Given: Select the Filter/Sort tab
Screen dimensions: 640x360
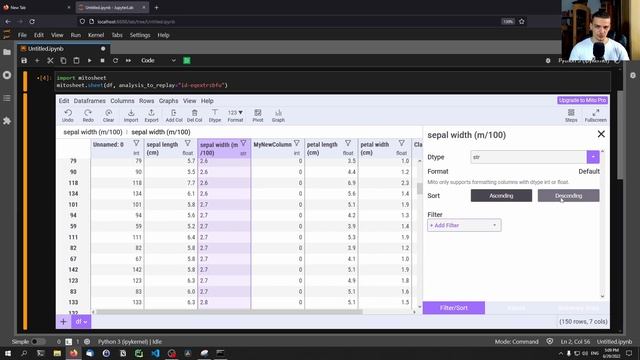Looking at the screenshot, I should click(454, 308).
